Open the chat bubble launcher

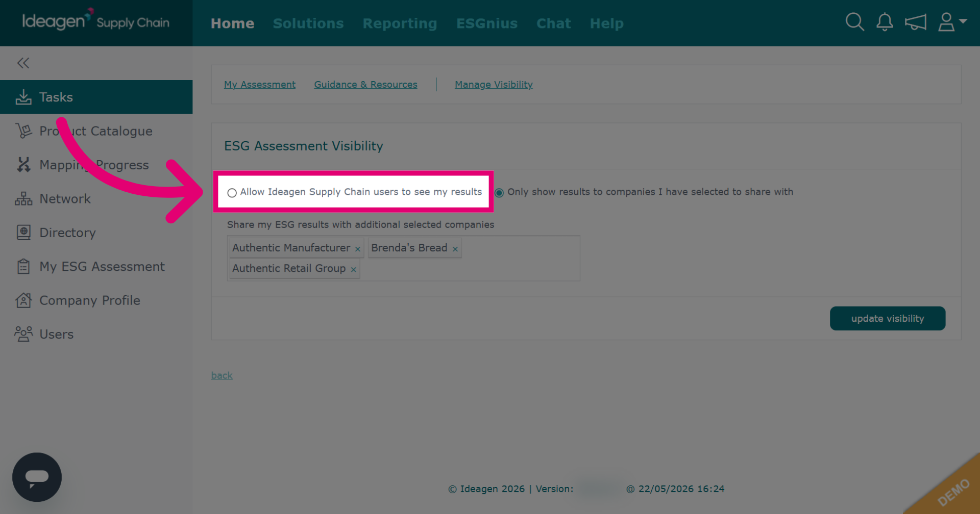[37, 477]
